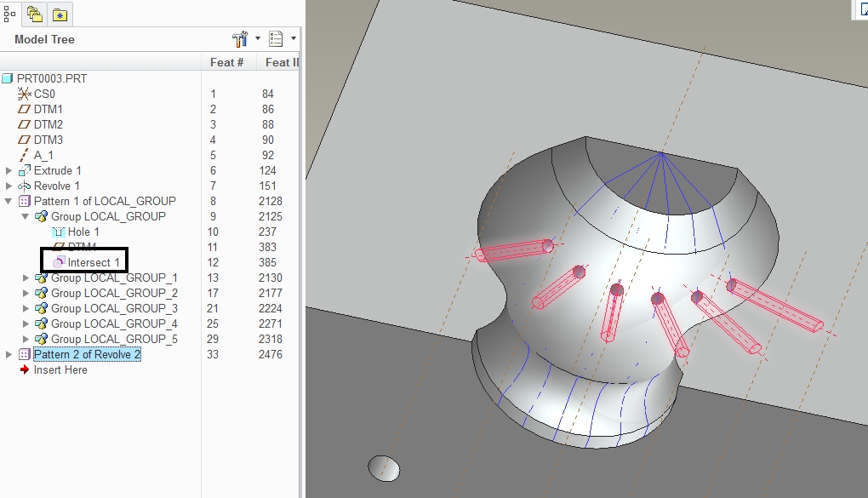Click the Feat # column header

[x=227, y=63]
